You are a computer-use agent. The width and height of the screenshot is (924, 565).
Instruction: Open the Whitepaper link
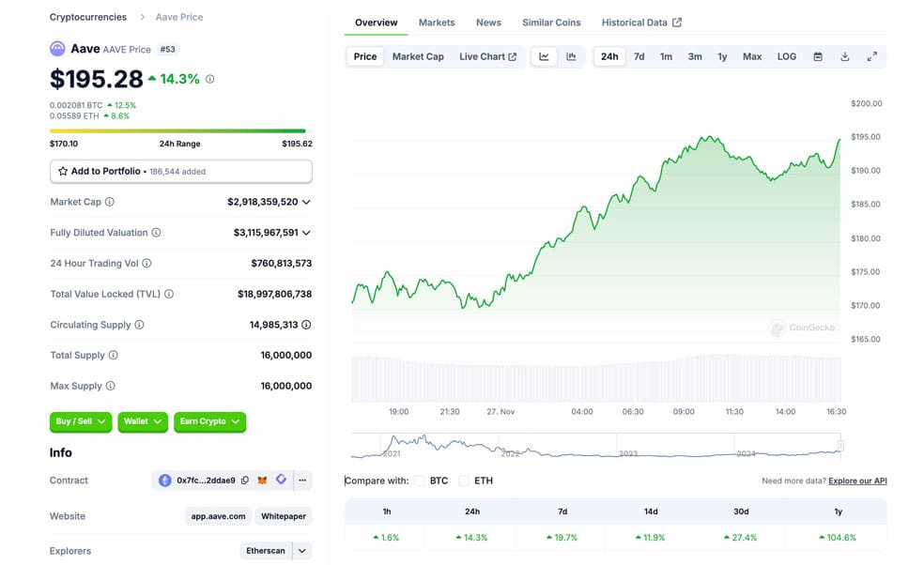[284, 516]
